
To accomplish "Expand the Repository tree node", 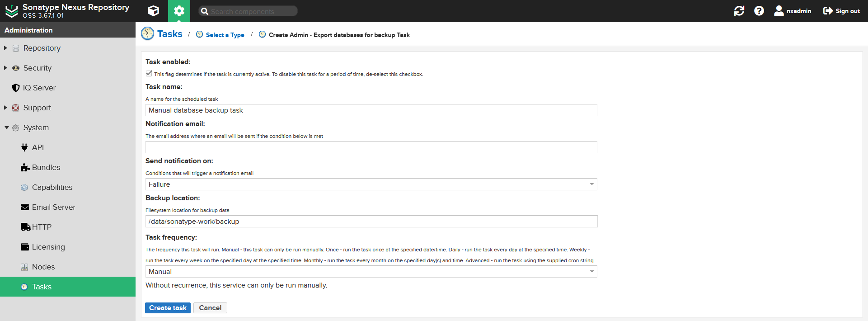I will pyautogui.click(x=5, y=48).
